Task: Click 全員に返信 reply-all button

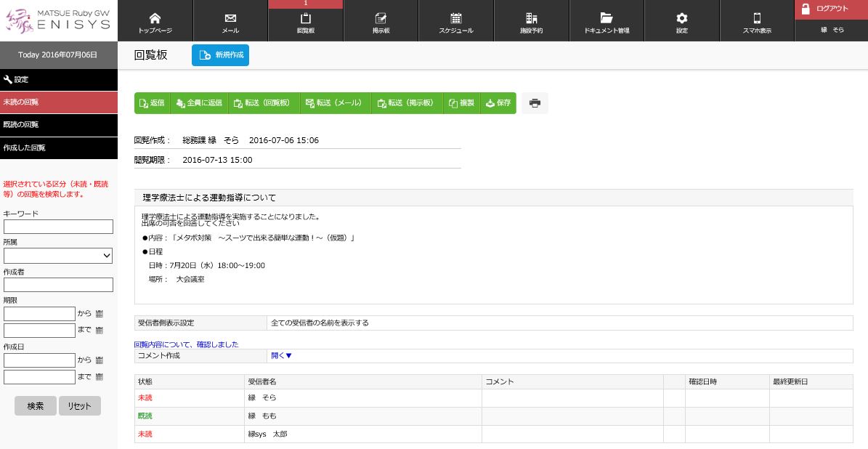Action: [199, 103]
